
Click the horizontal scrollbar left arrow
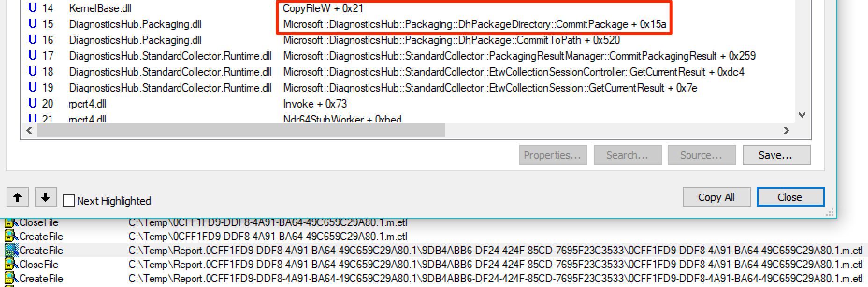tap(29, 130)
